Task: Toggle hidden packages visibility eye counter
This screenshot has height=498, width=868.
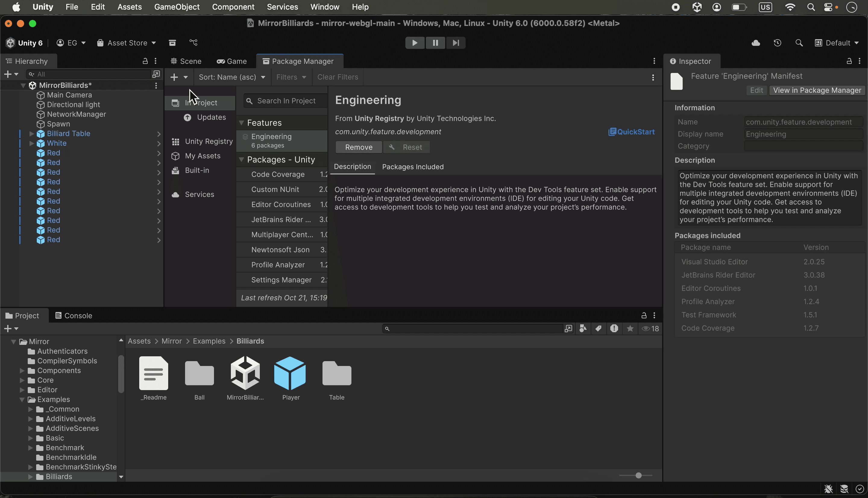Action: (x=650, y=329)
